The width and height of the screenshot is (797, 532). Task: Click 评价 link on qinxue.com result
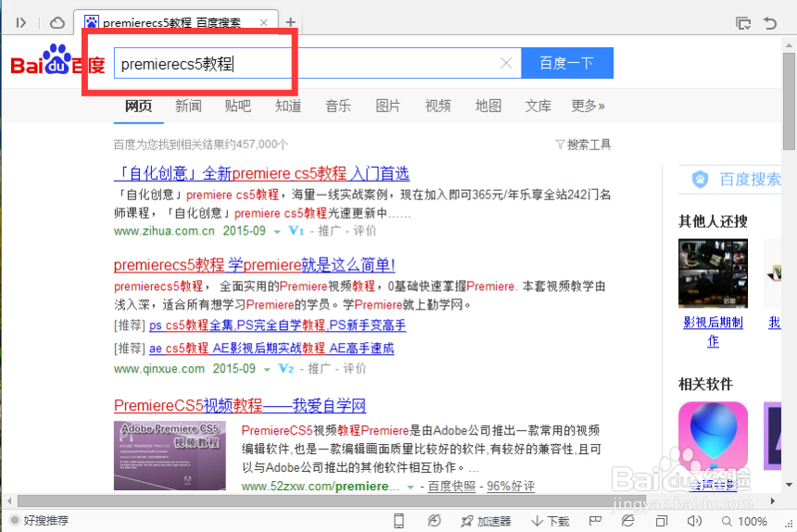coord(355,368)
